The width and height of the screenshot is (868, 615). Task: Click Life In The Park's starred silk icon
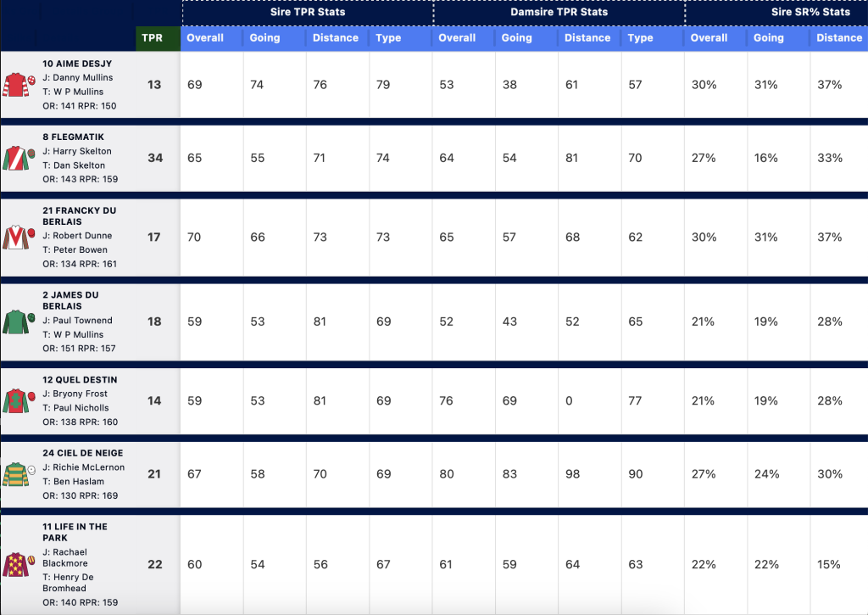tap(15, 565)
